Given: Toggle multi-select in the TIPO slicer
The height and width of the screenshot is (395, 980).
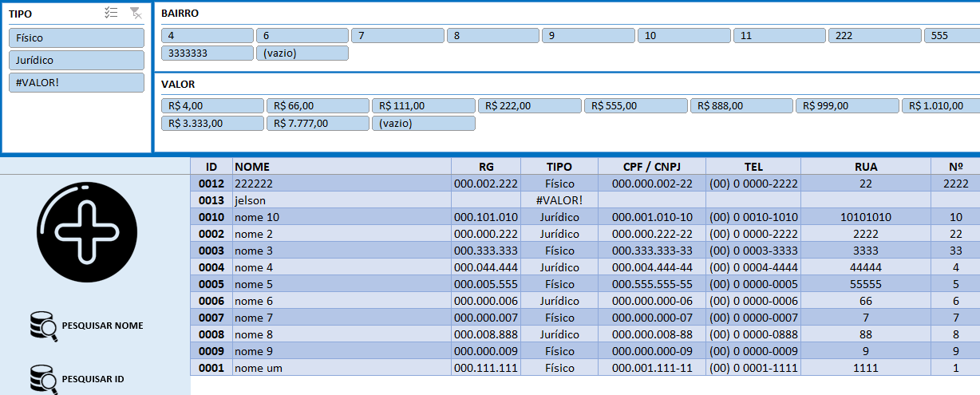Looking at the screenshot, I should click(112, 13).
